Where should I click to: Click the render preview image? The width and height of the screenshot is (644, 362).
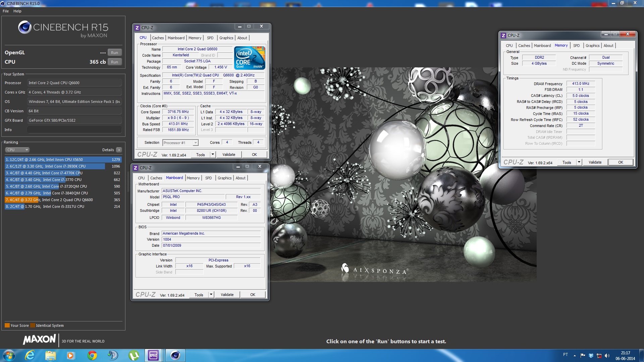(x=403, y=174)
